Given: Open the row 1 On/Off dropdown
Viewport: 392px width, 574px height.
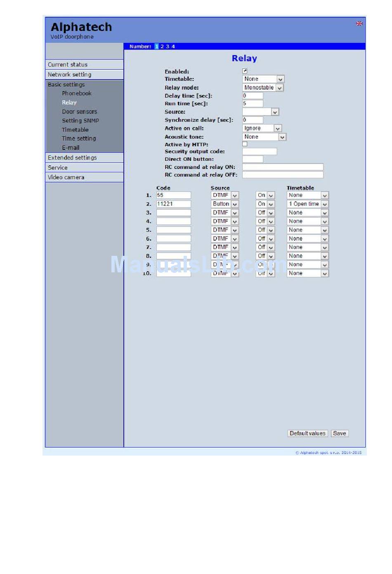Looking at the screenshot, I should [265, 195].
